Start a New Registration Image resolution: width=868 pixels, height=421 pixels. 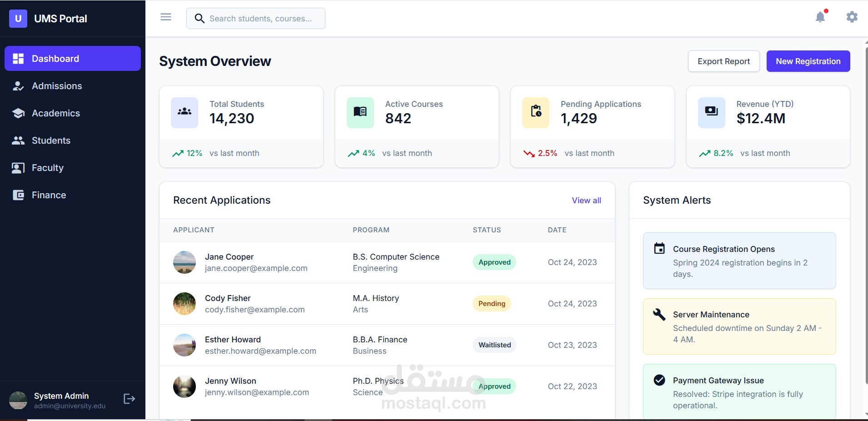click(808, 61)
